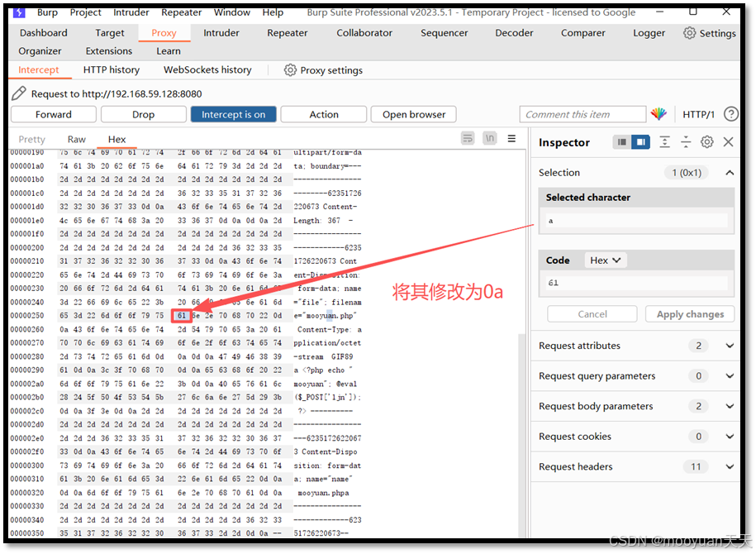
Task: Toggle word wrap in message editor
Action: tap(468, 139)
